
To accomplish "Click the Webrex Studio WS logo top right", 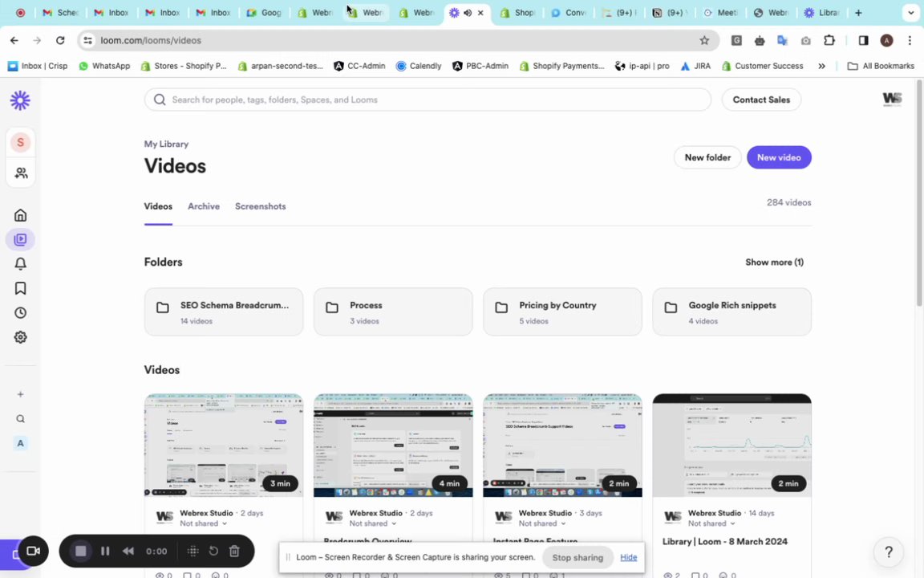I will pos(892,99).
